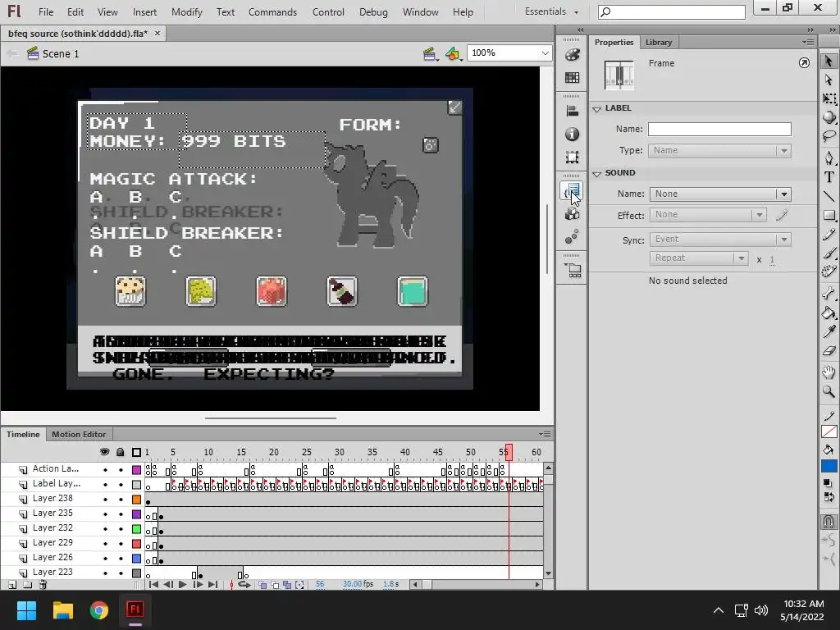The width and height of the screenshot is (840, 630).
Task: Select the Lasso tool
Action: (x=829, y=135)
